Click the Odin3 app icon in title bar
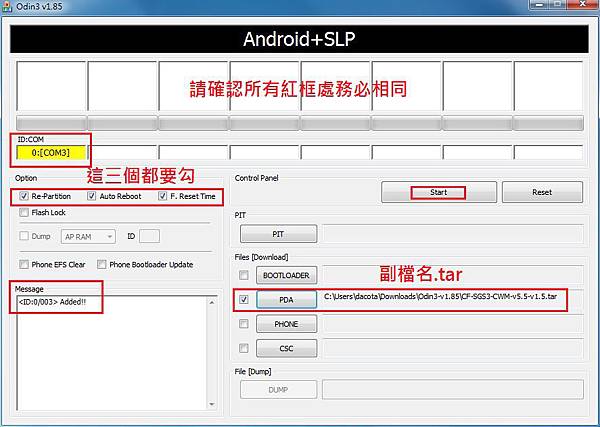This screenshot has height=427, width=600. coord(7,7)
